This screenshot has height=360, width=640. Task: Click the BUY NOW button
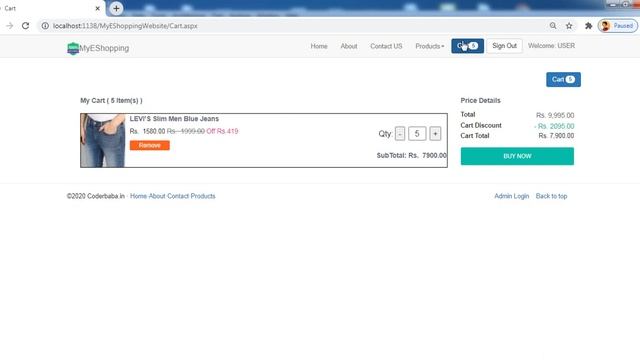pos(517,156)
